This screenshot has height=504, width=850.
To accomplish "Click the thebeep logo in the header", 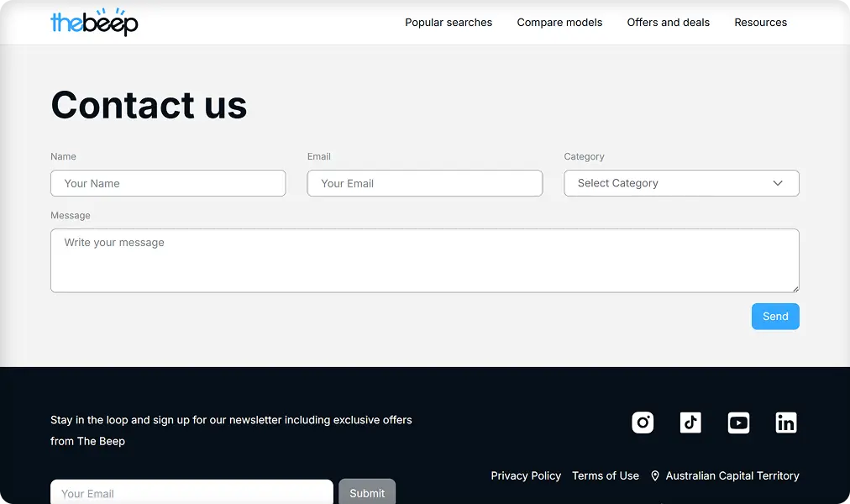I will (94, 23).
